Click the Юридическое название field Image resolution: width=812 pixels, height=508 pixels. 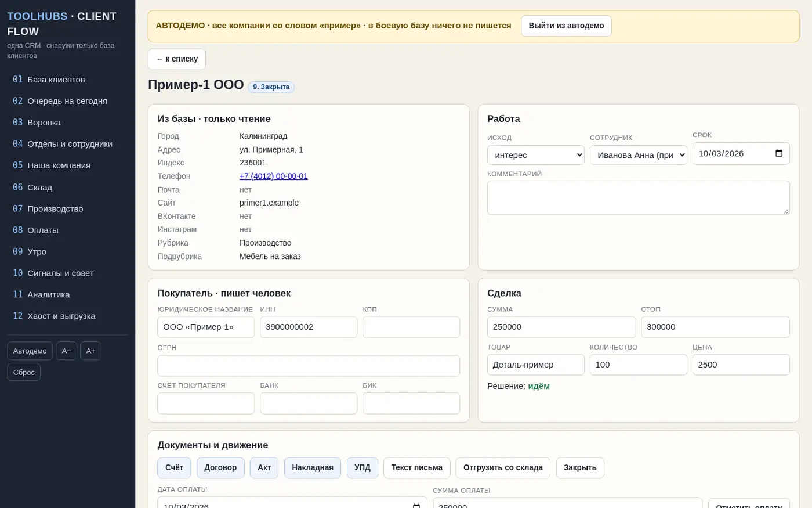tap(206, 327)
